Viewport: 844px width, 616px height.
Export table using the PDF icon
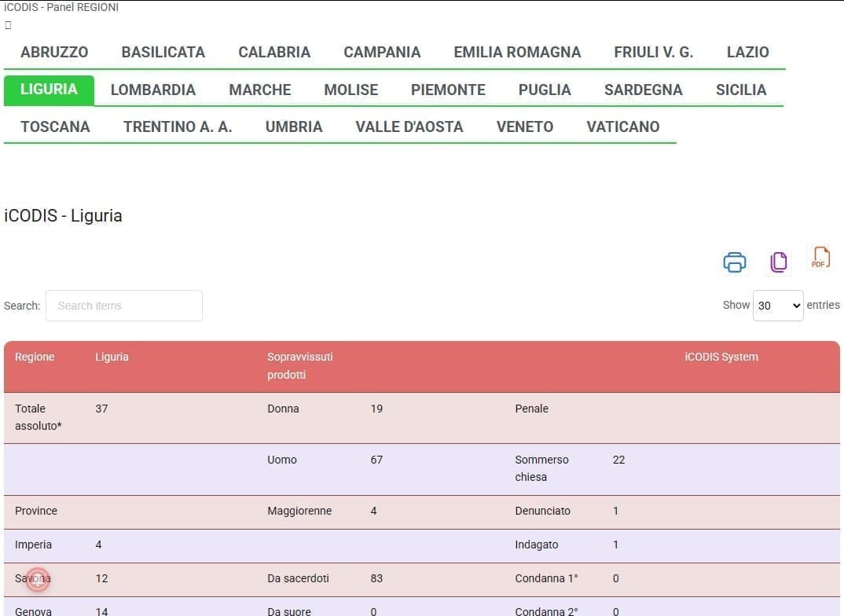[820, 258]
